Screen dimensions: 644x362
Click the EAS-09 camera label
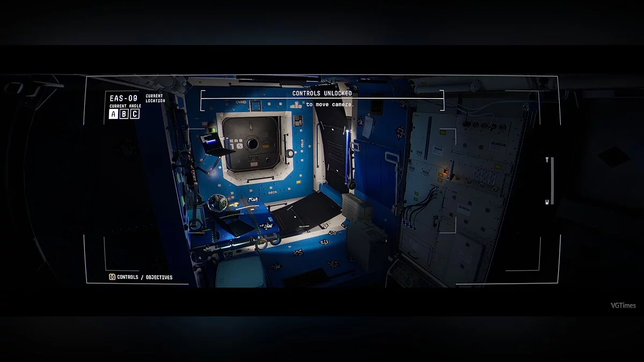coord(123,98)
